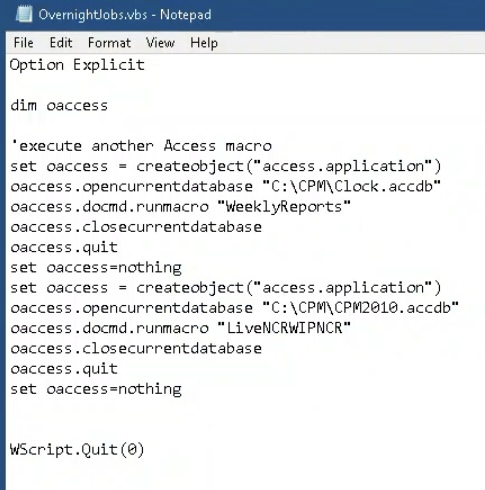Open the Format menu
Screen dimensions: 485x490
point(109,43)
